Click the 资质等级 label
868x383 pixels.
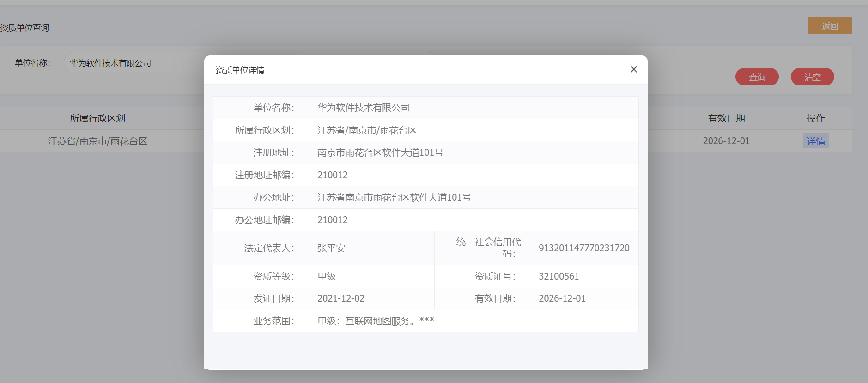pyautogui.click(x=273, y=276)
